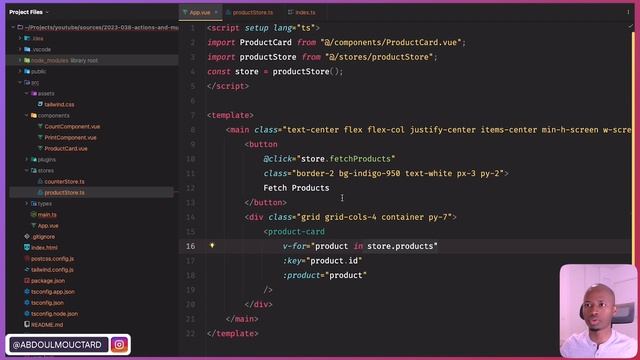640x360 pixels.
Task: Collapse the components folder chevron
Action: tap(27, 116)
